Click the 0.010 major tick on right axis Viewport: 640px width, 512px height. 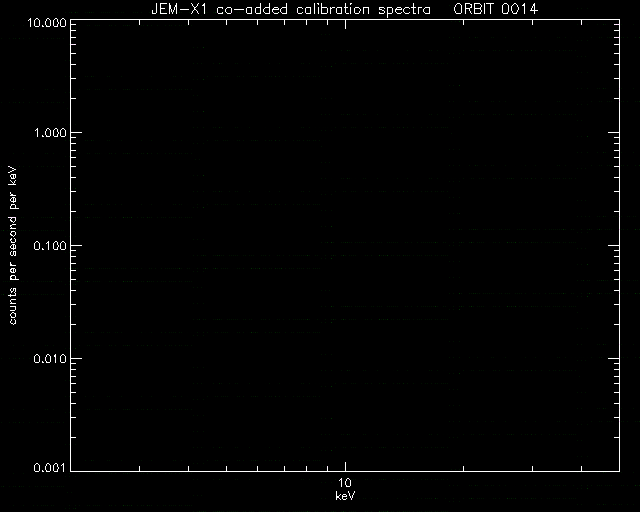[x=614, y=358]
